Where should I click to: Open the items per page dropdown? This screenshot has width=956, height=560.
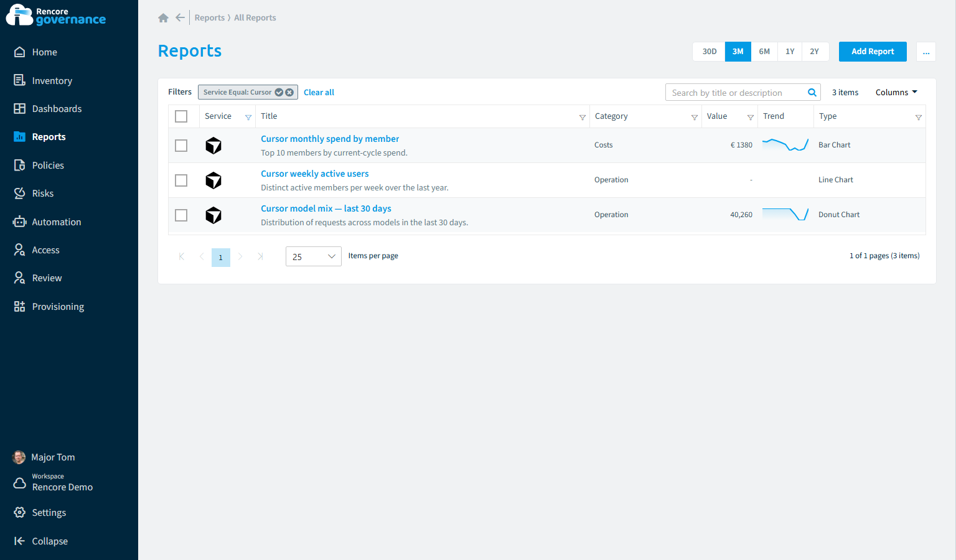tap(313, 256)
